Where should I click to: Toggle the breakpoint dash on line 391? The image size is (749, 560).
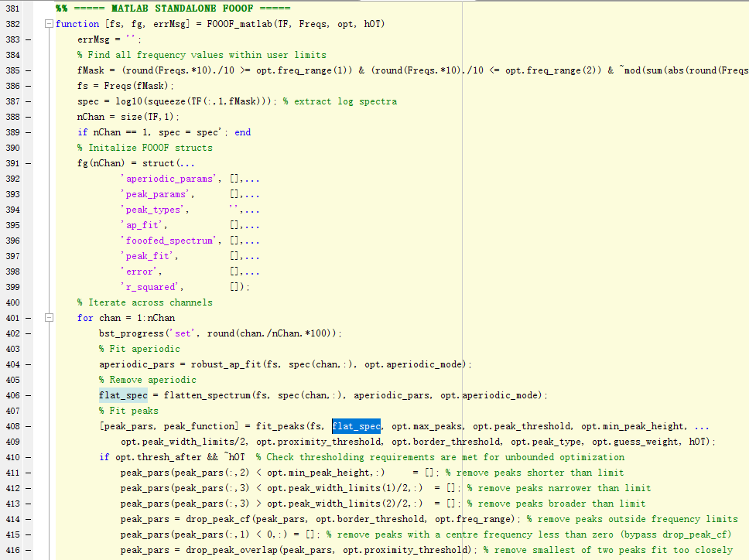tap(28, 163)
